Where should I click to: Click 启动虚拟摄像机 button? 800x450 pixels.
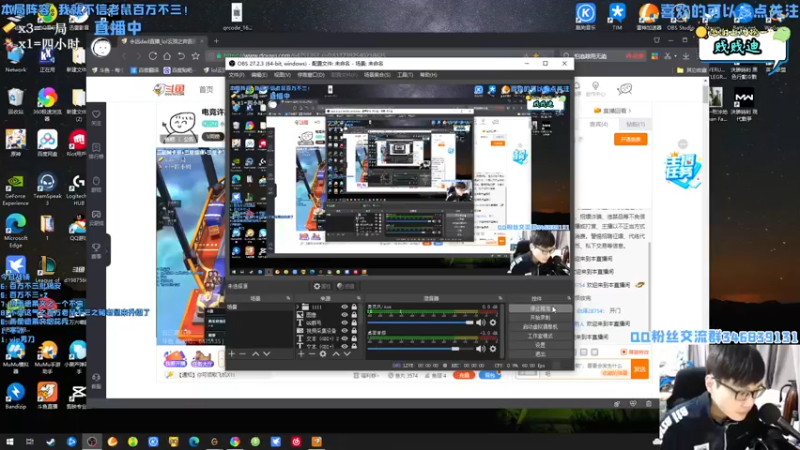540,327
